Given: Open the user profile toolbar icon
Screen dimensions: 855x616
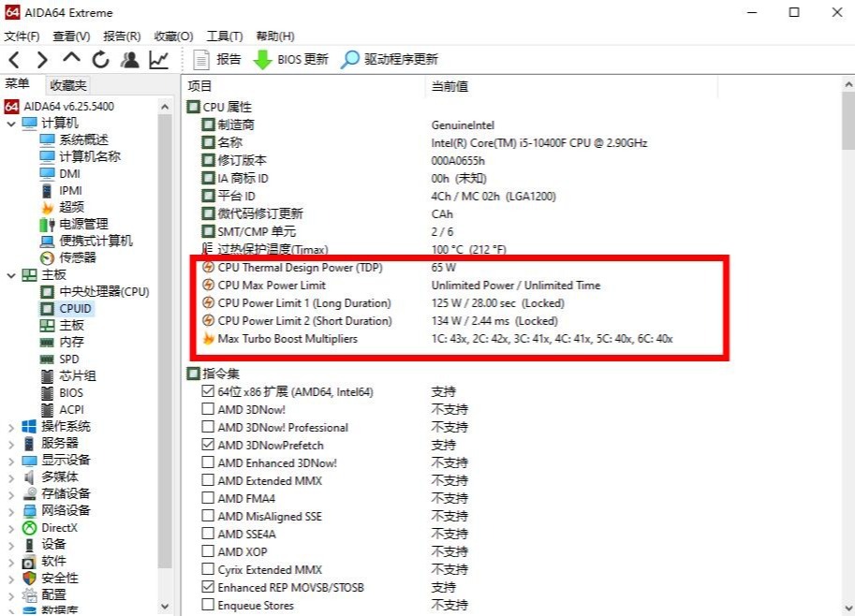Looking at the screenshot, I should pos(130,59).
